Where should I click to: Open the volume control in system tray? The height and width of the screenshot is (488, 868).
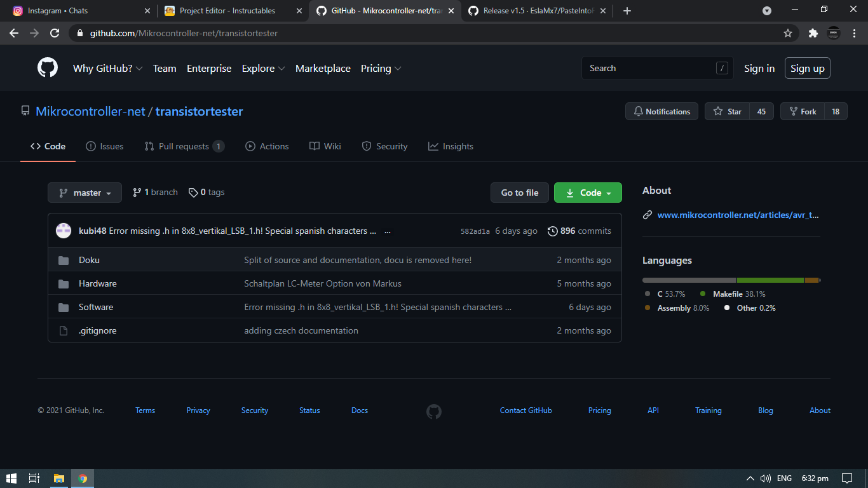pyautogui.click(x=765, y=478)
